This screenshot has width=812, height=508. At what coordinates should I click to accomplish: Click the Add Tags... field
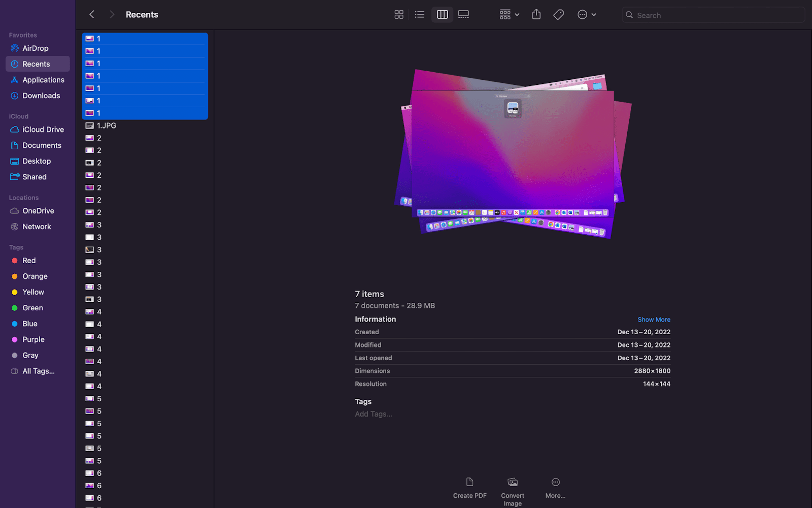click(374, 414)
